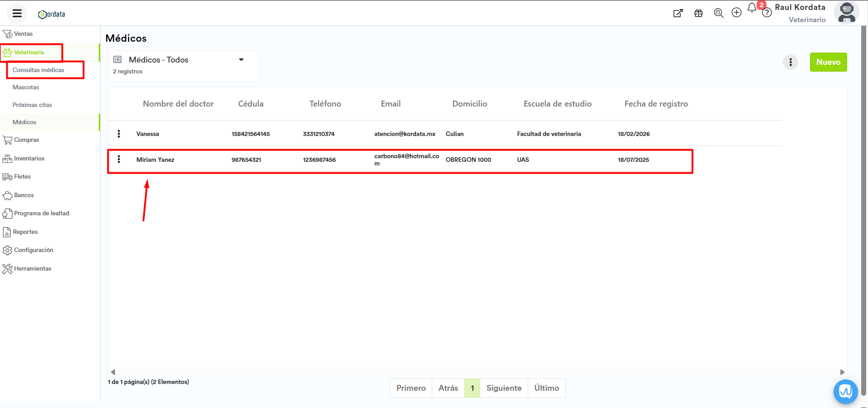Open the hamburger menu icon

[17, 13]
